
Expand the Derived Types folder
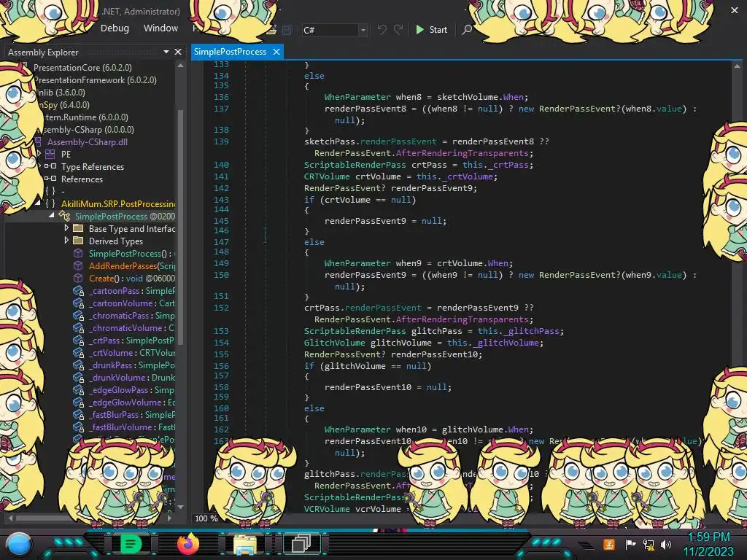(x=66, y=241)
